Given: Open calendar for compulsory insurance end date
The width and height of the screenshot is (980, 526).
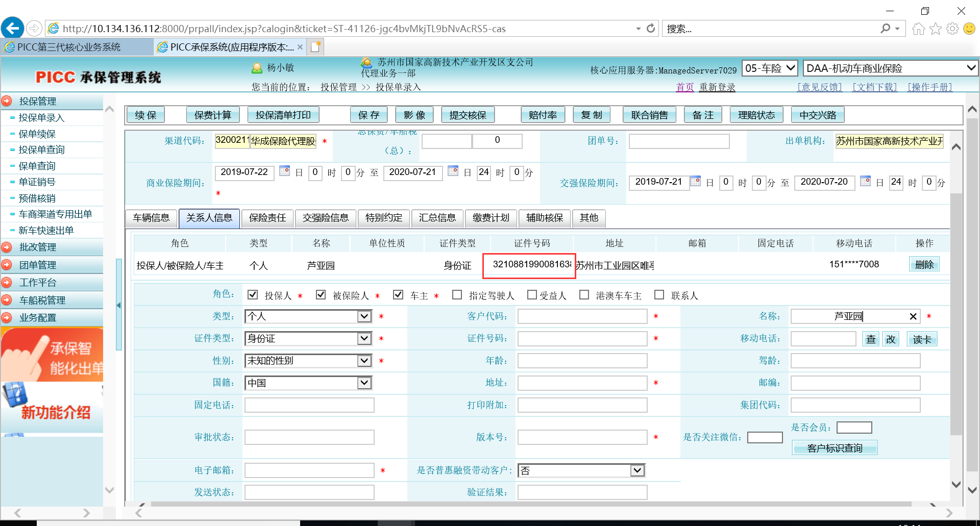Looking at the screenshot, I should pyautogui.click(x=865, y=181).
